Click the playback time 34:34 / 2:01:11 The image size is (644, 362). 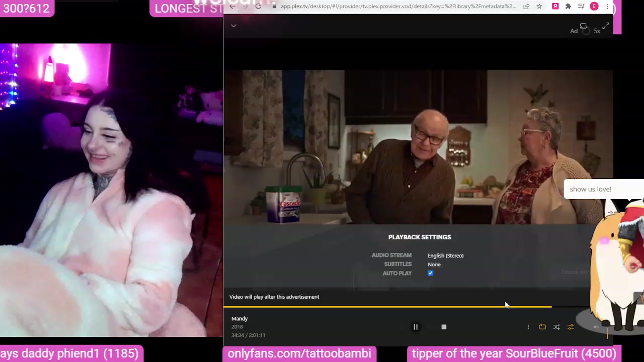(x=248, y=335)
